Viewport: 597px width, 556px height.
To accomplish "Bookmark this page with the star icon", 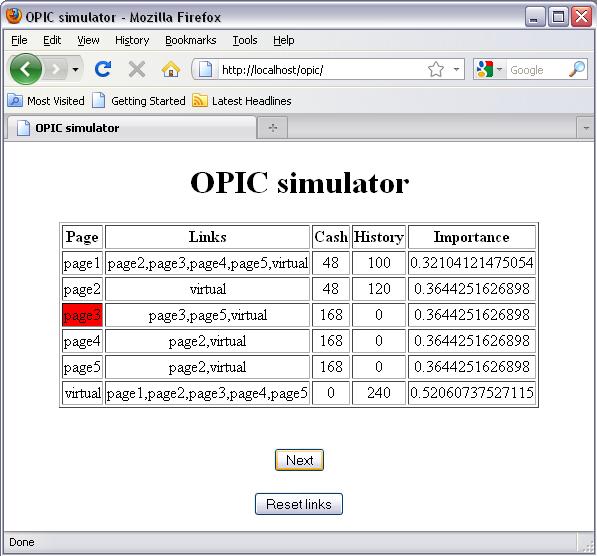I will point(436,69).
